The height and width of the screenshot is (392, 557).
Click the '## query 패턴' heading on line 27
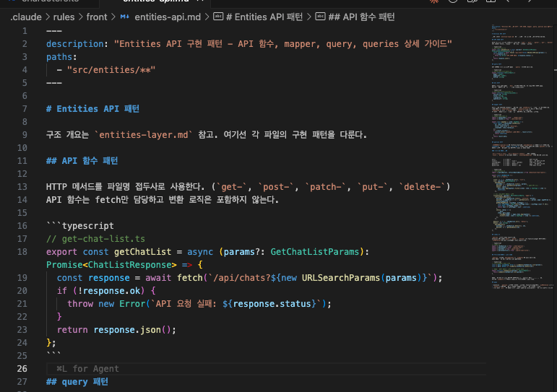coord(77,382)
